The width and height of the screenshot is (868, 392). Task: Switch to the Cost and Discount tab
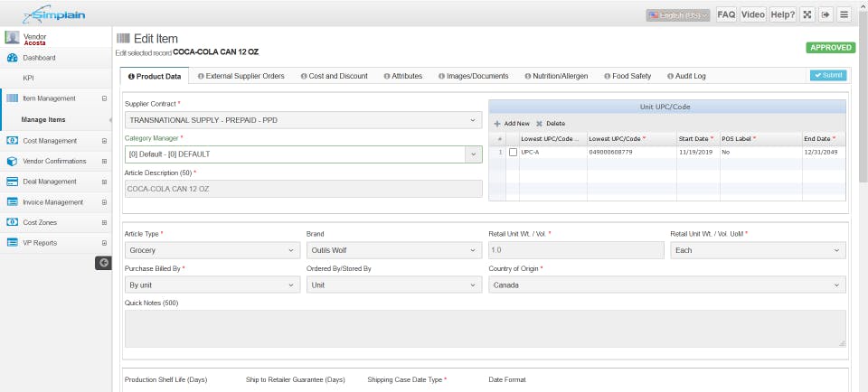[x=334, y=76]
